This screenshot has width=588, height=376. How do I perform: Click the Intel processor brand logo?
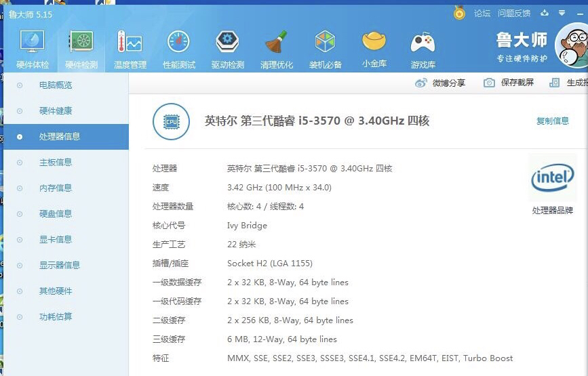(553, 177)
